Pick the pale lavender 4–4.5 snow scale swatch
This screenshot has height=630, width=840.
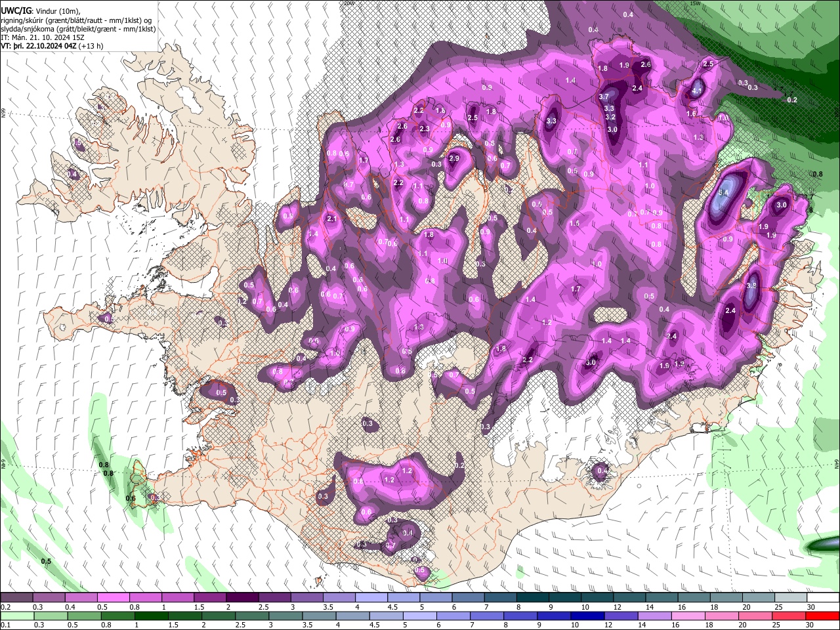point(371,598)
